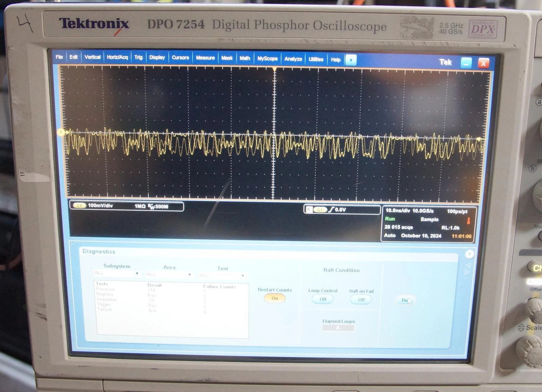542x392 pixels.
Task: Open the Analyze menu
Action: point(293,59)
